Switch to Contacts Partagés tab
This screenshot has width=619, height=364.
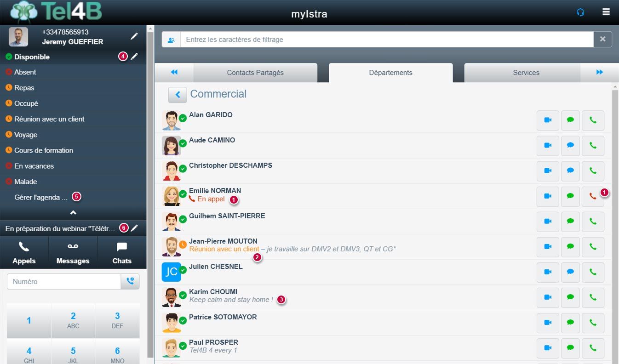tap(255, 73)
